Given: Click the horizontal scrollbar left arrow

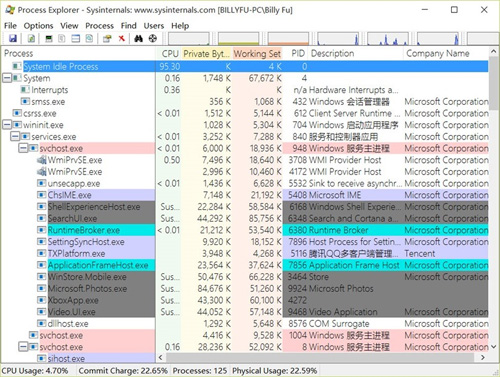Looking at the screenshot, I should tap(161, 357).
